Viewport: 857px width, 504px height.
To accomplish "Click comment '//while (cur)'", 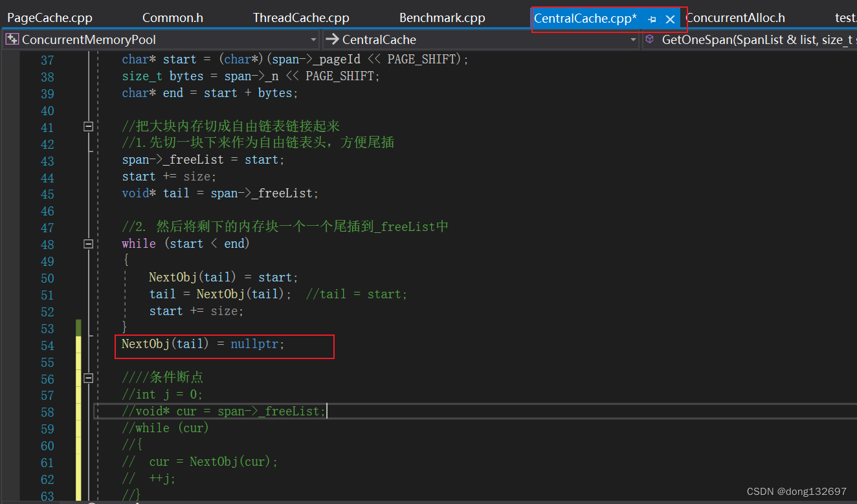I will 166,428.
